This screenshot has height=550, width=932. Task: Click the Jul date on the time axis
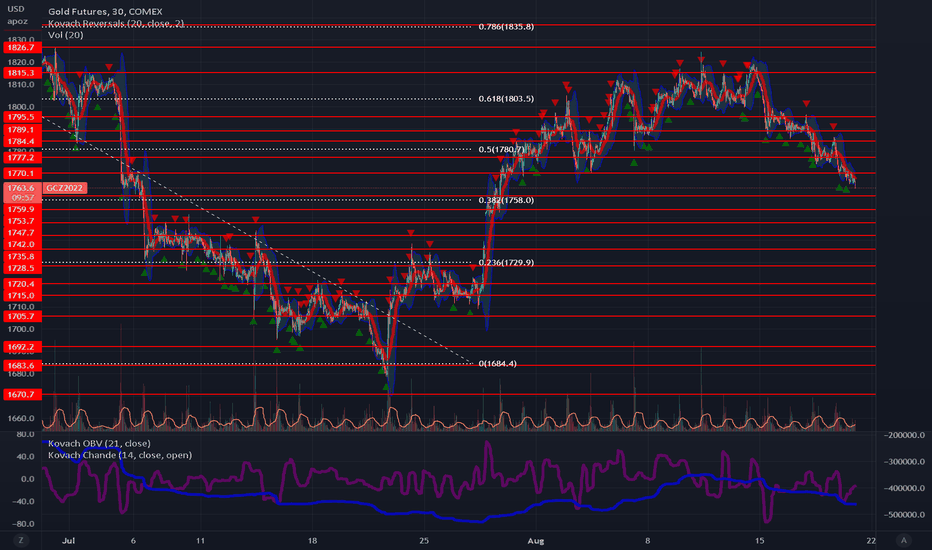tap(68, 541)
